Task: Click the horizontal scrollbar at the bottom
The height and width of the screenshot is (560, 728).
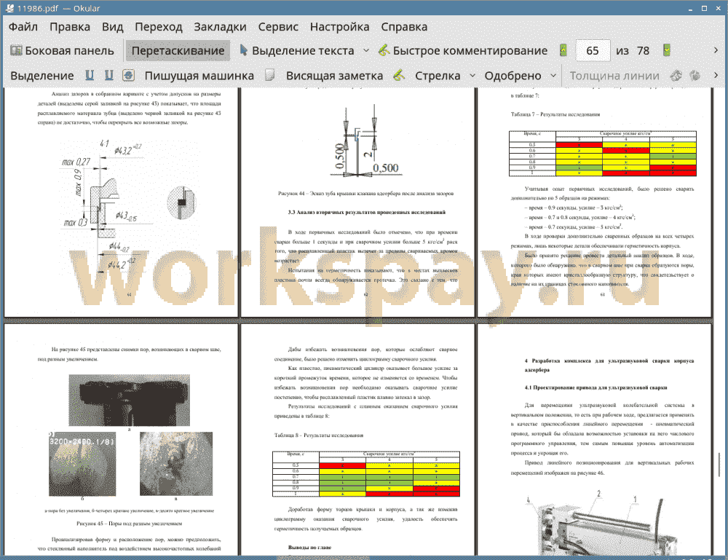Action: pos(323,557)
